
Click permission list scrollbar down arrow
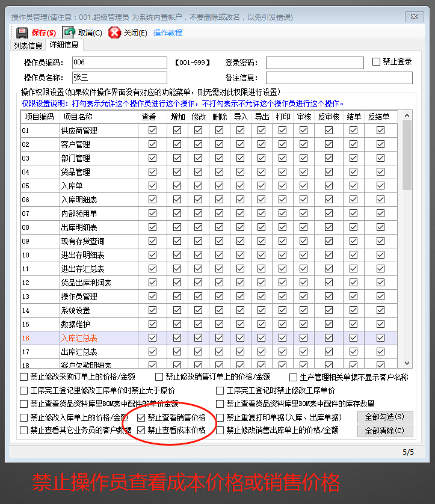407,363
